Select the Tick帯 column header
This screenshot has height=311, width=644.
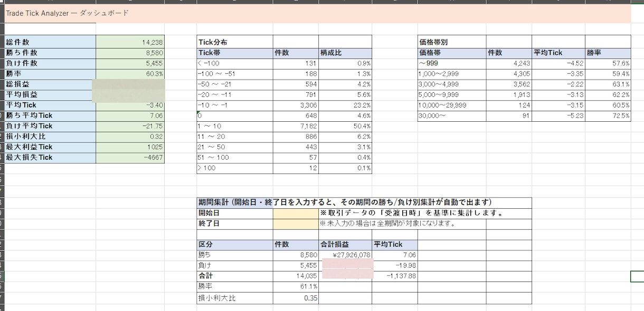pyautogui.click(x=234, y=53)
